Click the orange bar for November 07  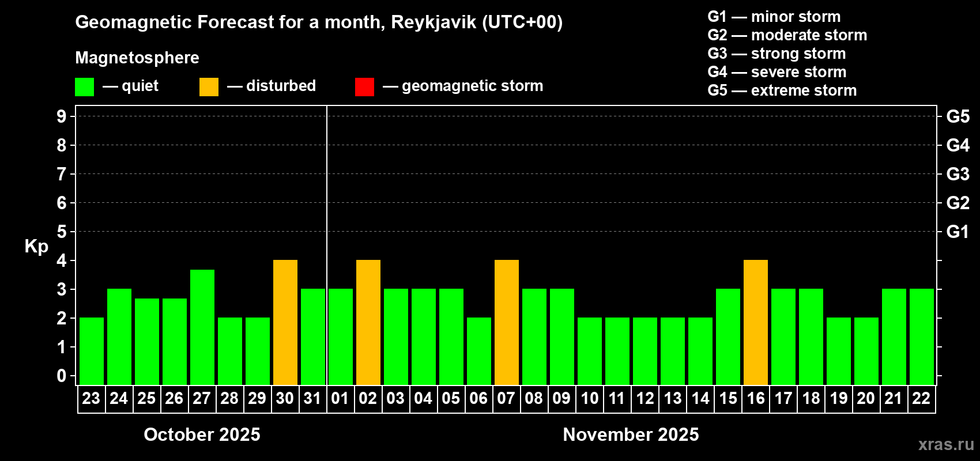coord(507,322)
